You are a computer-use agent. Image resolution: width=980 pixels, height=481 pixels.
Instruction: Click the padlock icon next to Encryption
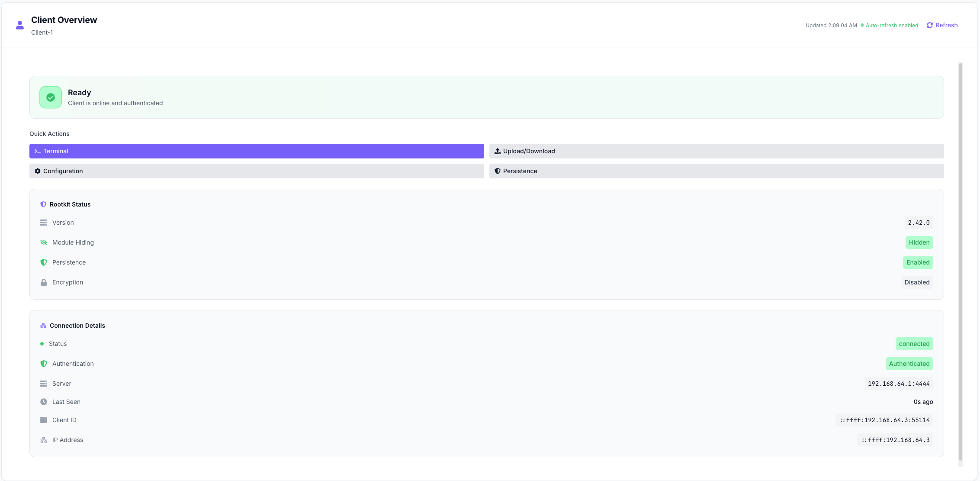pos(44,282)
